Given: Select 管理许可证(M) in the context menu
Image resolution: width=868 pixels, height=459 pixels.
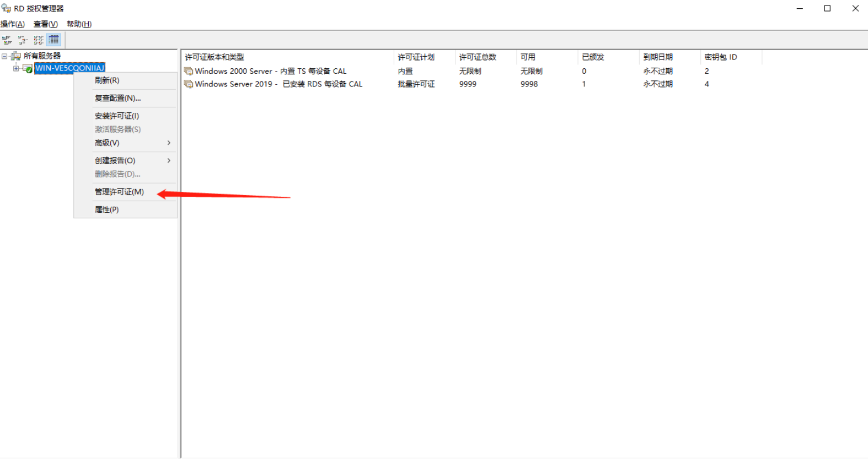Looking at the screenshot, I should click(126, 192).
